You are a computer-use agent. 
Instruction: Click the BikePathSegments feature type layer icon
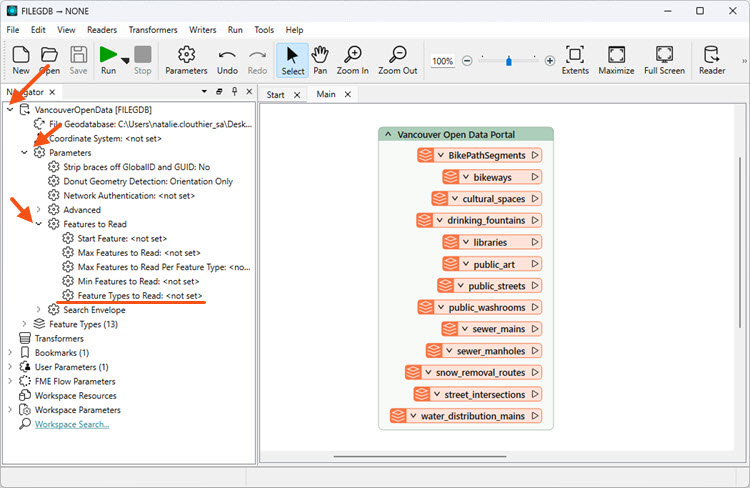tap(425, 155)
